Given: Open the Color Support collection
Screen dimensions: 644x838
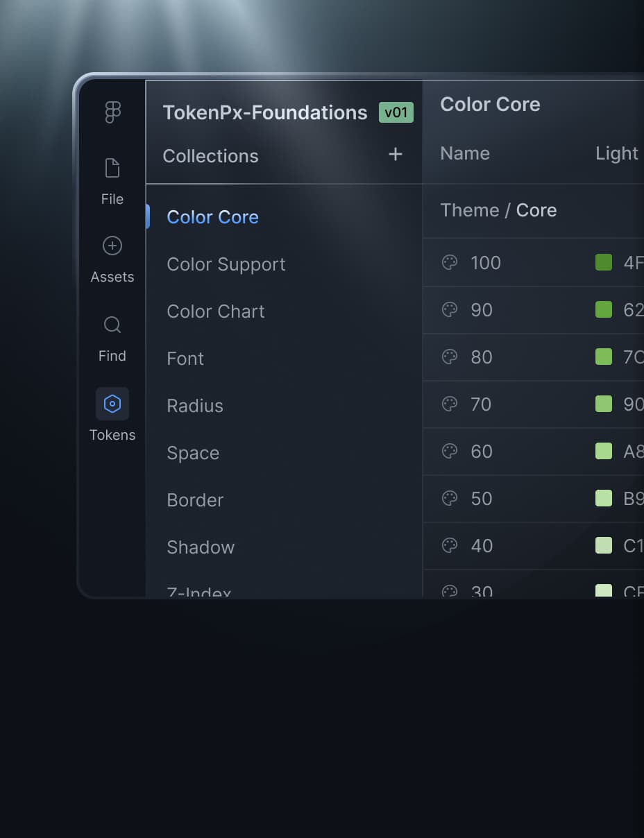Looking at the screenshot, I should click(x=226, y=264).
